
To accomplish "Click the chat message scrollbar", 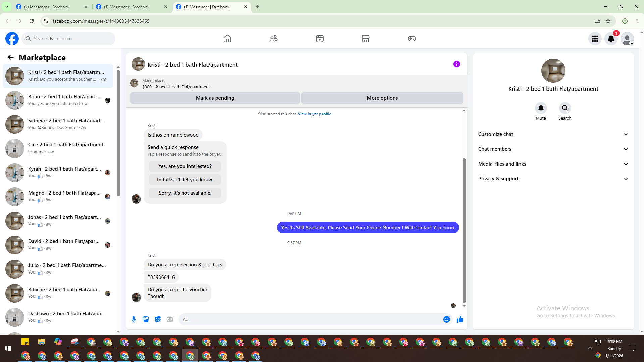I will (464, 231).
